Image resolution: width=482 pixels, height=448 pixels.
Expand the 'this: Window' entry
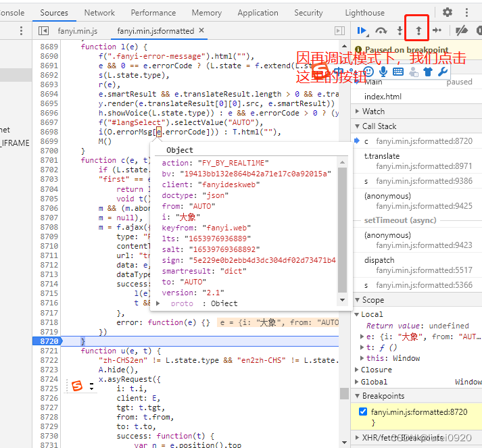[362, 358]
